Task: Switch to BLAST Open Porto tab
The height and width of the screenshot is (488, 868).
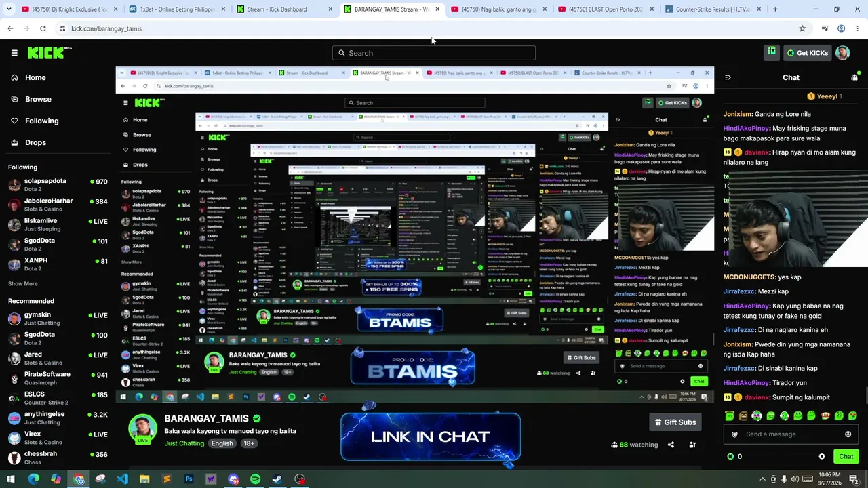Action: (606, 9)
